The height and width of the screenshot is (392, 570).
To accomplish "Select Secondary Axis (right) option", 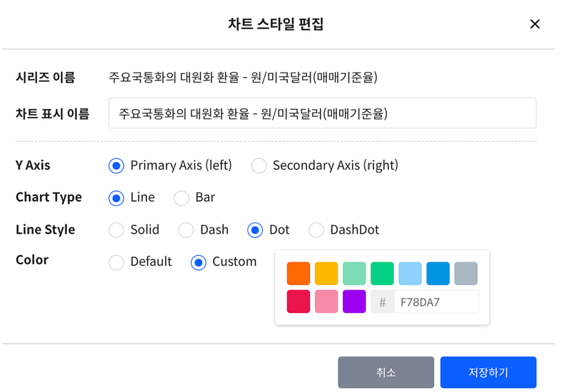I will (x=259, y=165).
